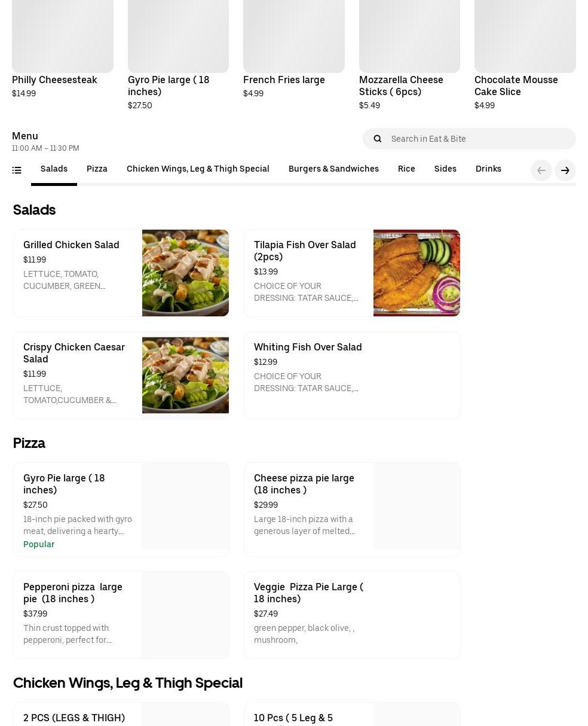
Task: Show the Sides tab
Action: [x=445, y=169]
